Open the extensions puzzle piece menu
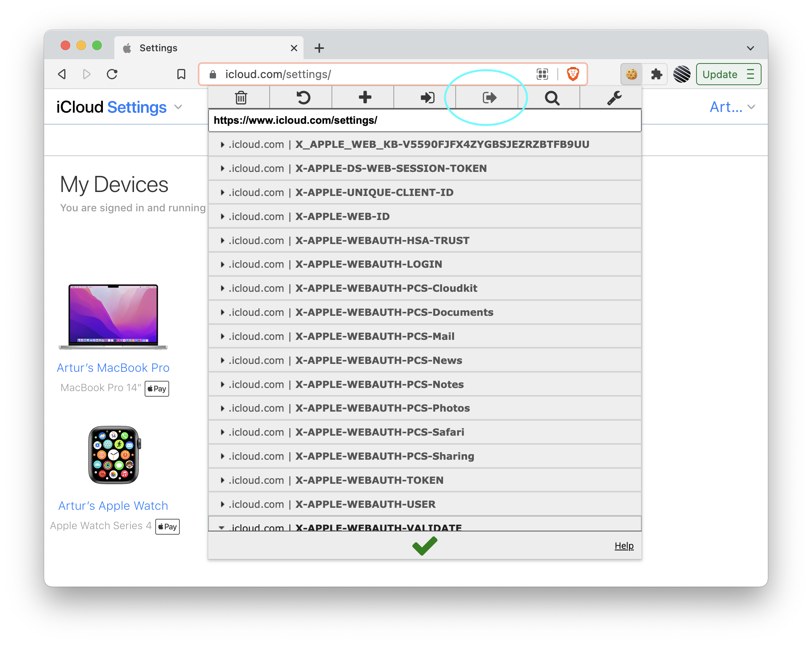This screenshot has width=812, height=645. click(x=656, y=74)
